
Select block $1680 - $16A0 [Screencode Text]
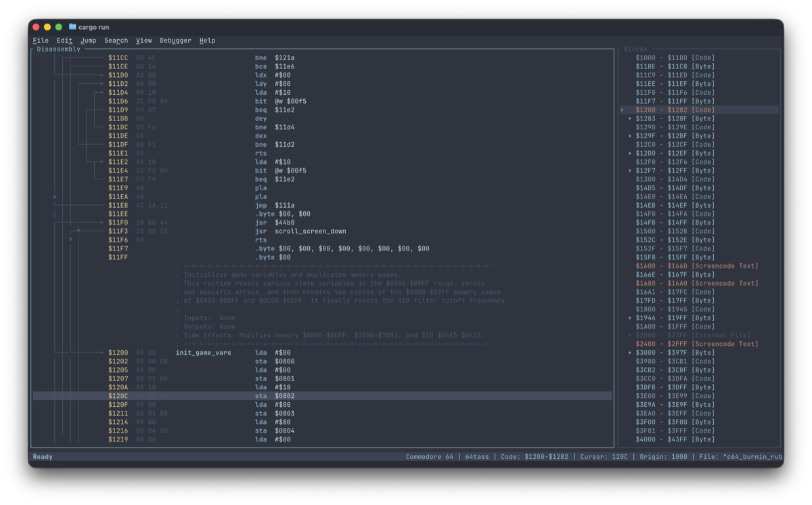coord(697,283)
